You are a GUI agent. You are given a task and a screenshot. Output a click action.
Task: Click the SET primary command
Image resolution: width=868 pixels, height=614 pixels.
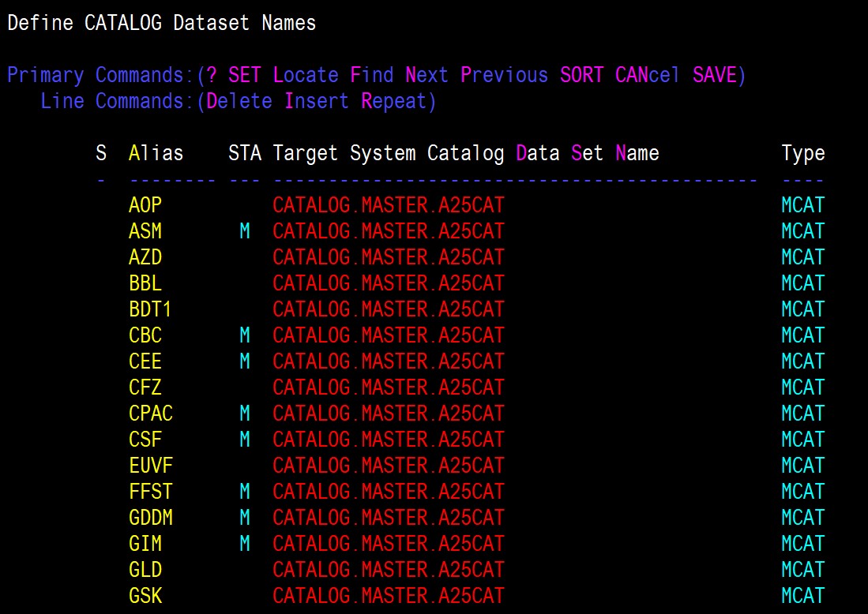244,75
